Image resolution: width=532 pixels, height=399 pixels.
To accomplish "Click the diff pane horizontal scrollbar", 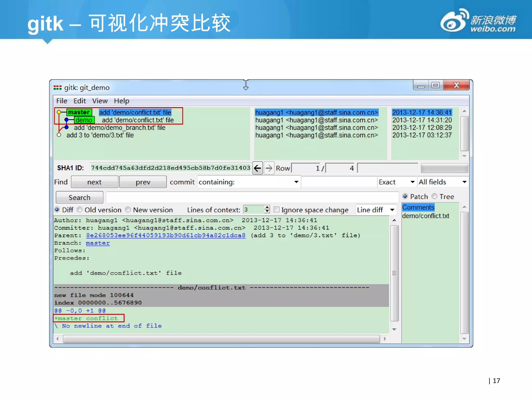I will [x=221, y=339].
